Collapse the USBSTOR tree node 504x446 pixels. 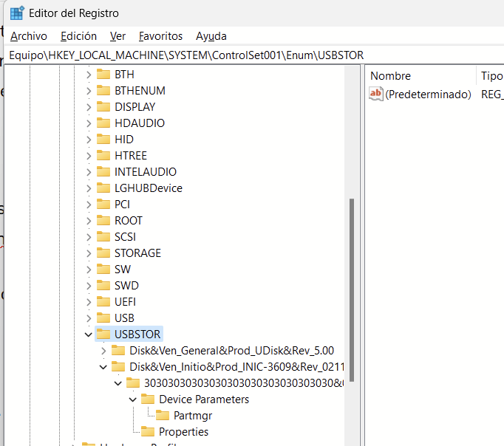click(89, 334)
